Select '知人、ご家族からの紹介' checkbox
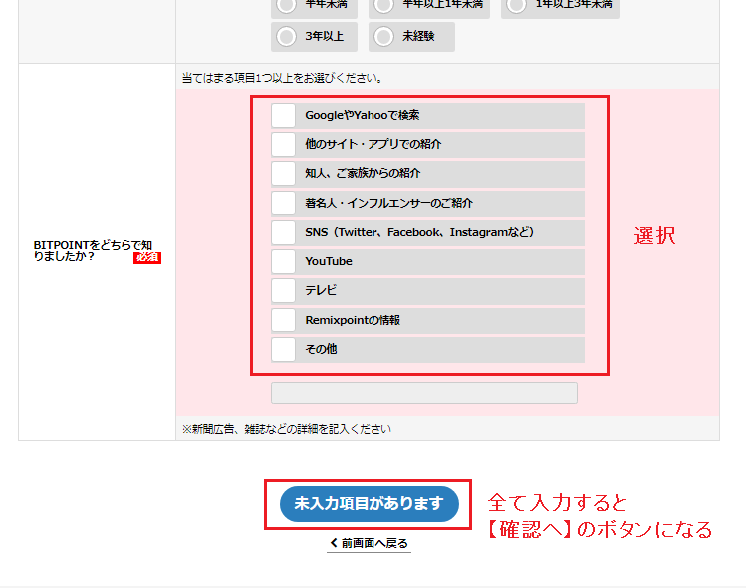Image resolution: width=746 pixels, height=588 pixels. tap(284, 174)
